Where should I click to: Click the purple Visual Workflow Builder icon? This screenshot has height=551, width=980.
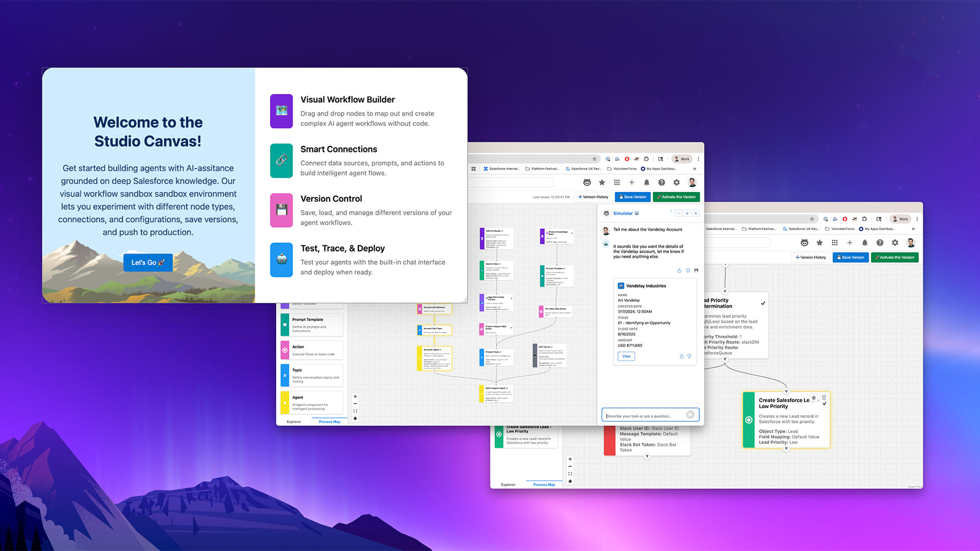(281, 111)
